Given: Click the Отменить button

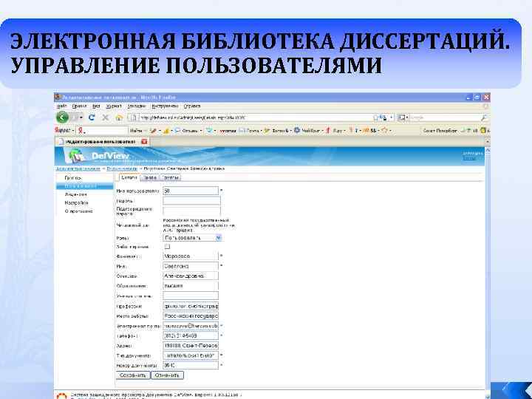Looking at the screenshot, I should tap(167, 375).
